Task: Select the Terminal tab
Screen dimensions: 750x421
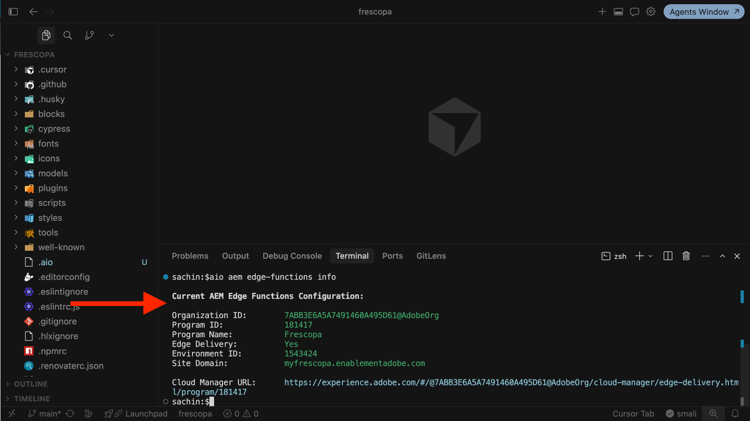Action: [x=352, y=256]
